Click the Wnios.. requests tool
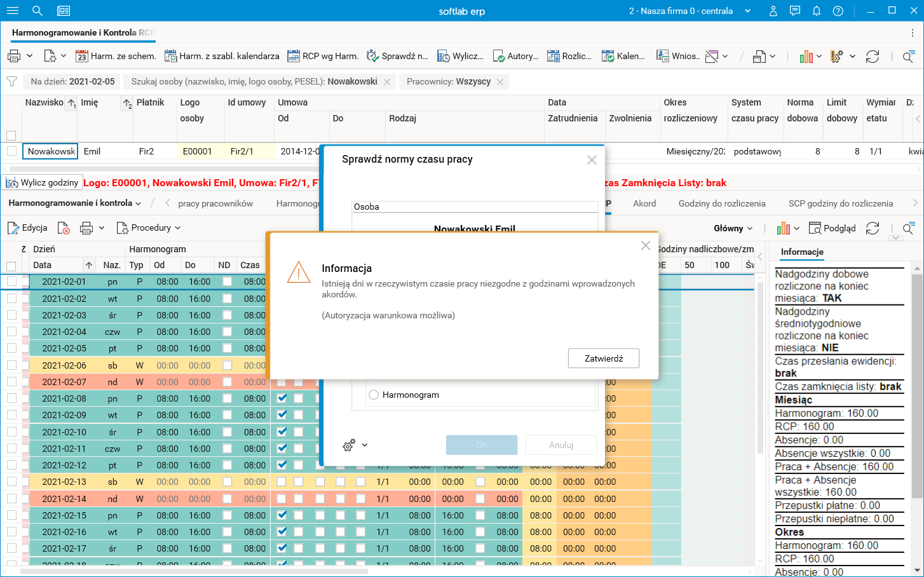Screen dimensions: 924x577 point(678,56)
